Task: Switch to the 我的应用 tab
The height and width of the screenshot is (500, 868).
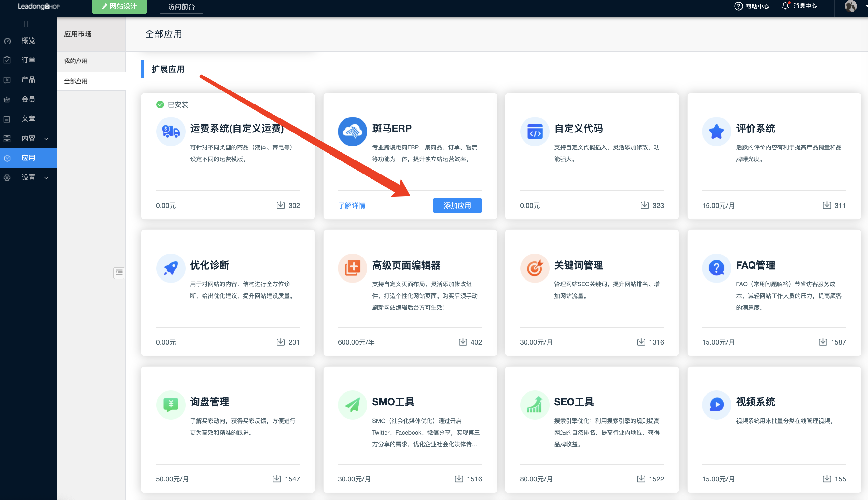Action: [x=76, y=61]
